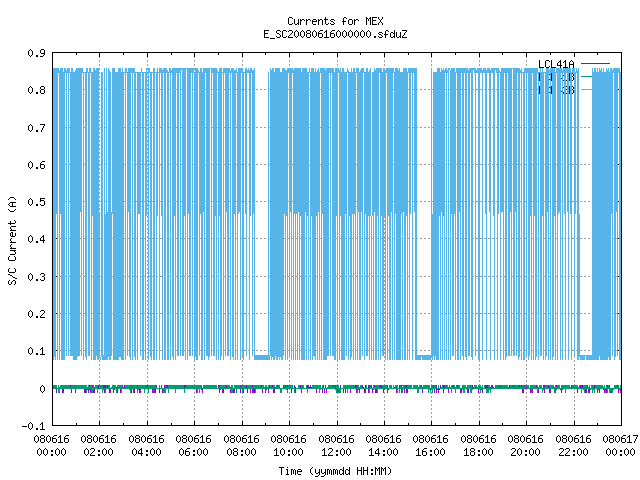Click the x-axis label '080616 16:00'
This screenshot has width=640, height=480.
tap(431, 446)
